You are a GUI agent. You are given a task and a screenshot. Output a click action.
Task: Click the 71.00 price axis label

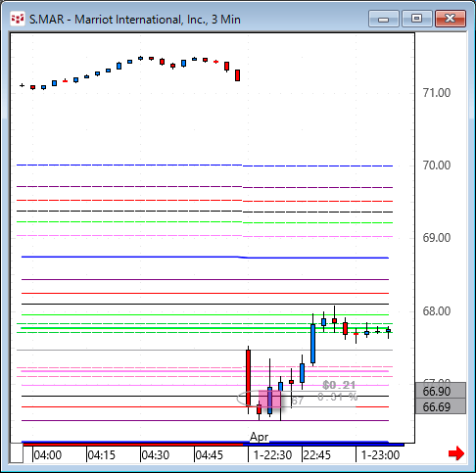tap(437, 93)
